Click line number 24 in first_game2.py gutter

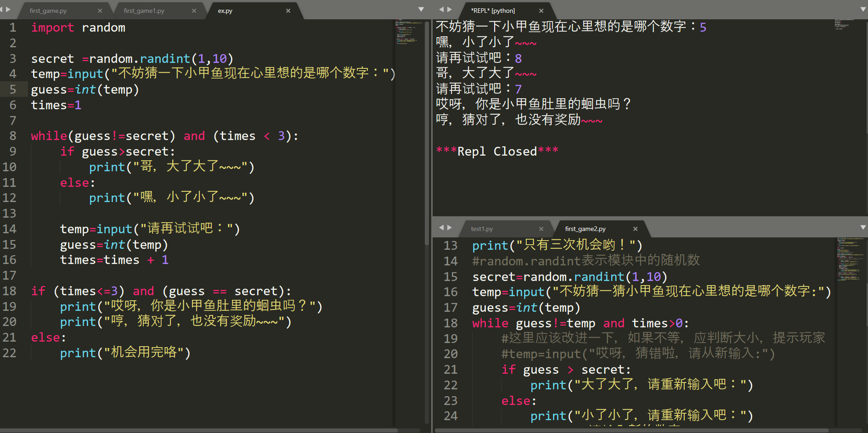[451, 416]
